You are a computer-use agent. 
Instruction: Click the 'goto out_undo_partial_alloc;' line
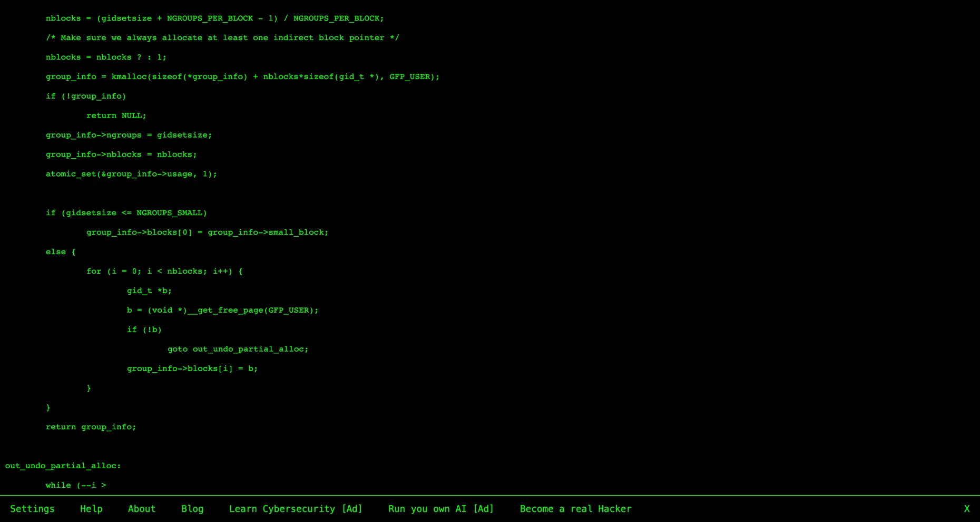pyautogui.click(x=238, y=349)
